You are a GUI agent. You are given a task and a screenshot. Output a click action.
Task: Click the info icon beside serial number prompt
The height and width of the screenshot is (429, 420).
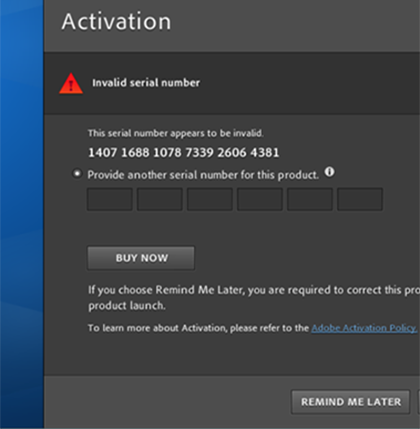329,172
